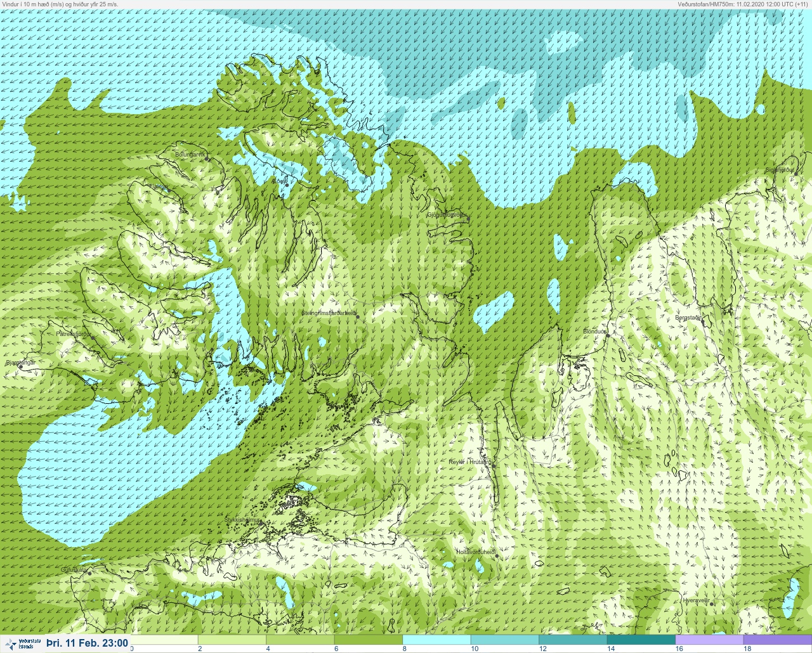Select the Bergstaðir station label

688,318
